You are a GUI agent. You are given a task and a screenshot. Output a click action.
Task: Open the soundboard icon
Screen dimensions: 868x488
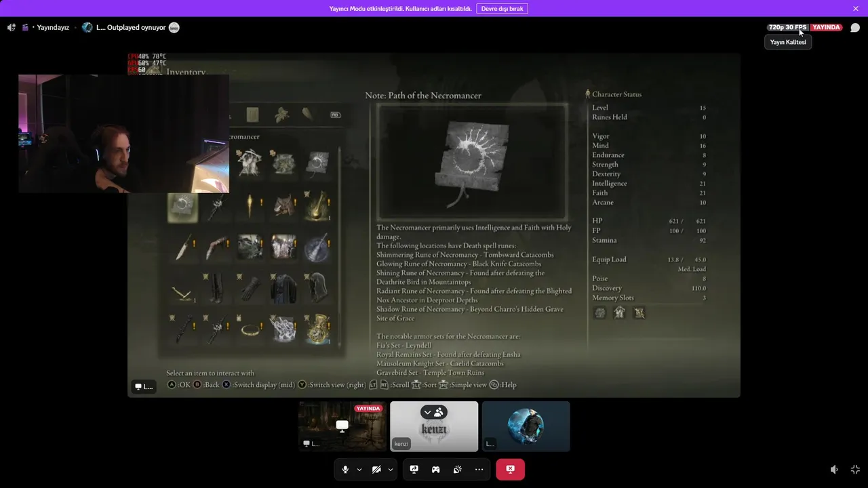[457, 470]
